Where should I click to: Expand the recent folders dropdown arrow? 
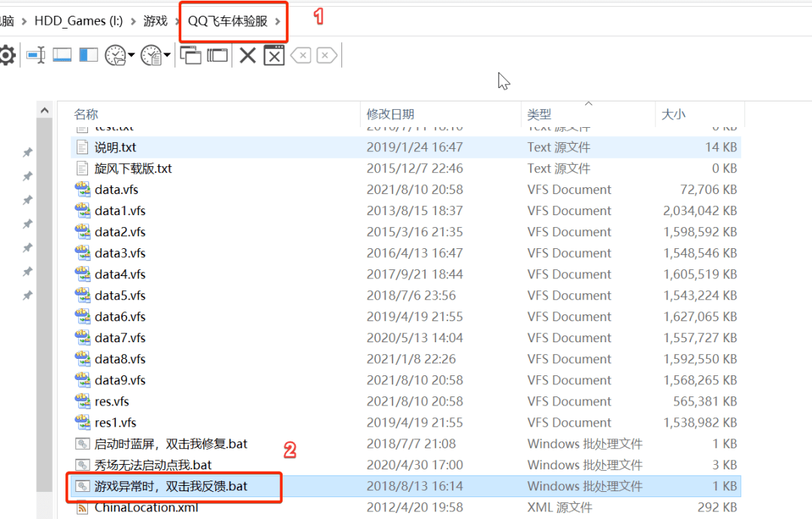131,55
